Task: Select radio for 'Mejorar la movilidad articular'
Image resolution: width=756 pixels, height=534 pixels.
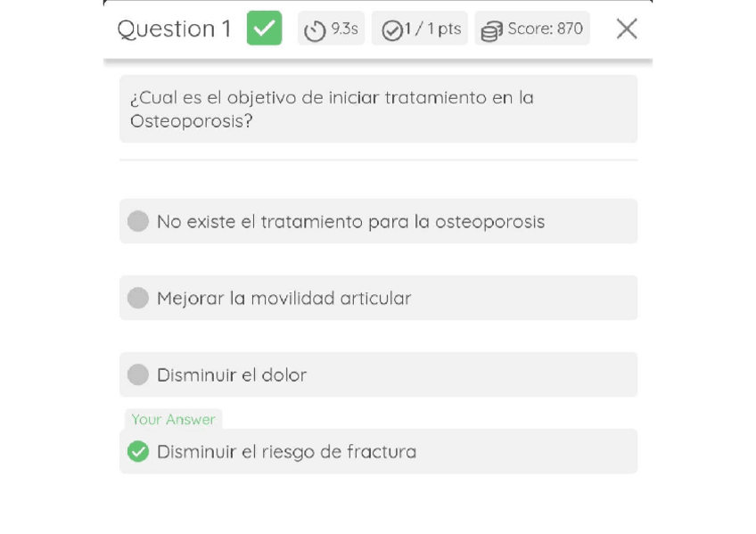Action: 138,298
